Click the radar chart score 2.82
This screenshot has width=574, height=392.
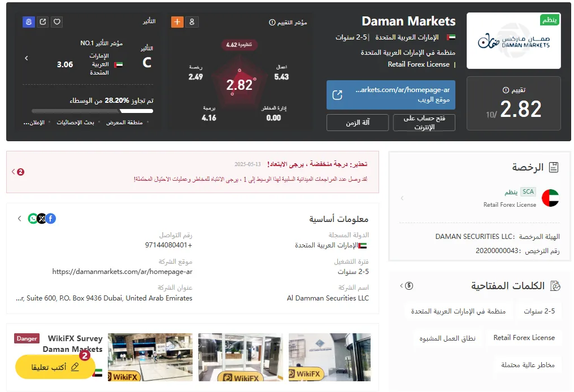point(239,85)
